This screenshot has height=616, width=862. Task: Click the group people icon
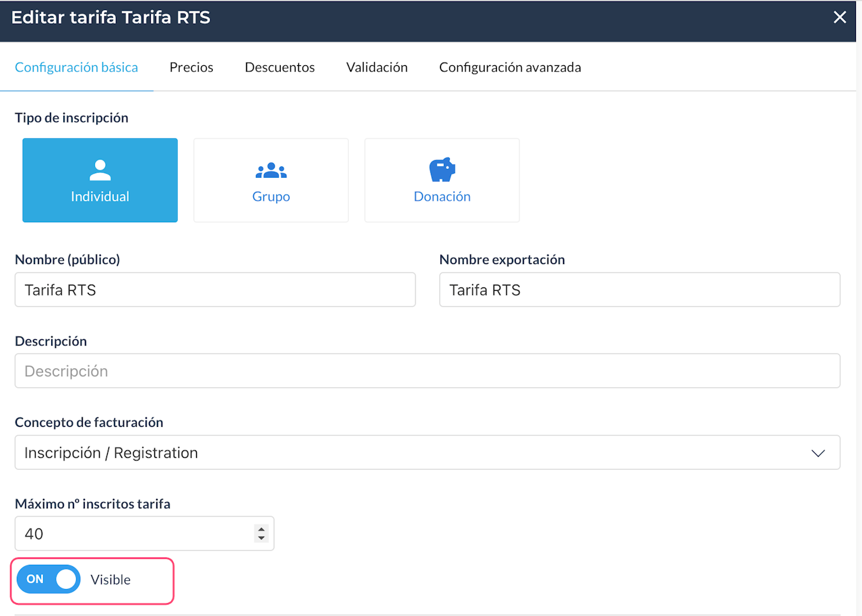pos(271,171)
